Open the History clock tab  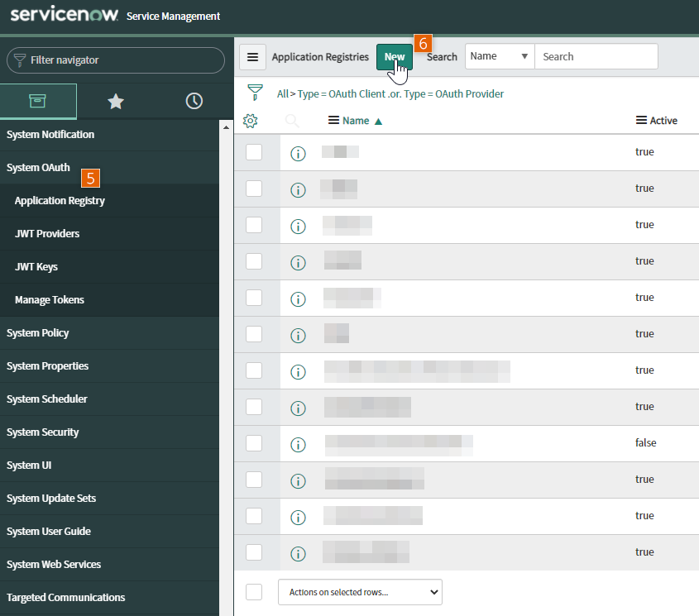[x=194, y=101]
